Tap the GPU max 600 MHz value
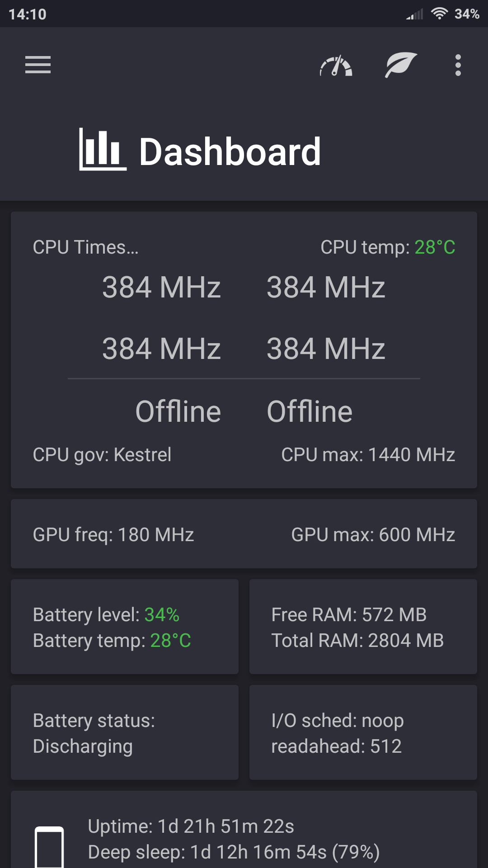The height and width of the screenshot is (868, 488). 373,535
